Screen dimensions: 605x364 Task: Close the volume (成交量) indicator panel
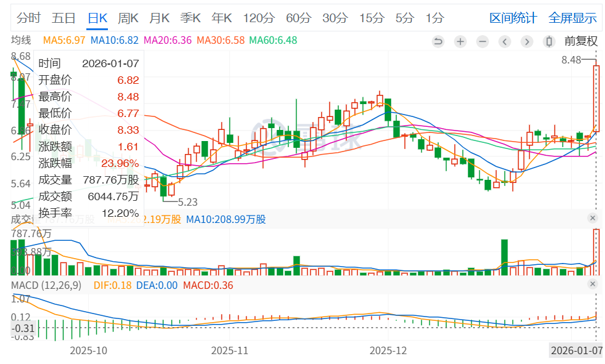tap(593, 219)
